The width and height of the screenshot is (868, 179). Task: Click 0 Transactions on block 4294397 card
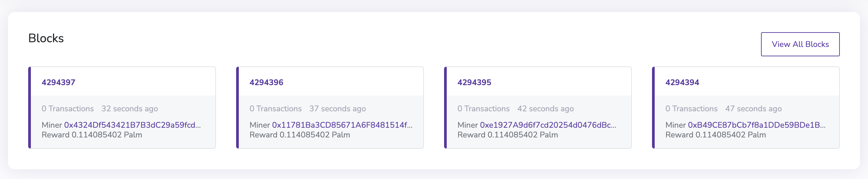pyautogui.click(x=68, y=109)
